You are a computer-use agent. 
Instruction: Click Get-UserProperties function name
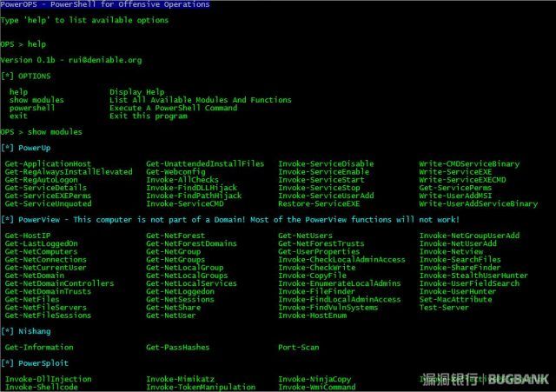click(319, 251)
